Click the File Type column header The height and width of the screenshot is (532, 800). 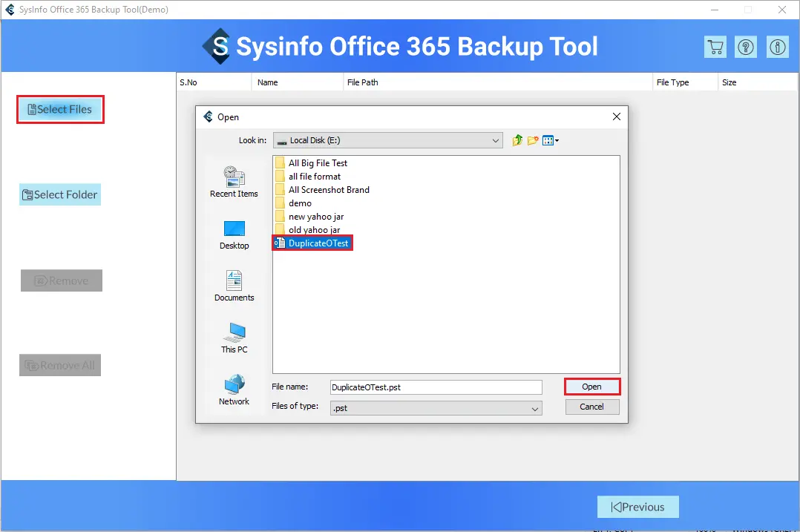coord(685,82)
